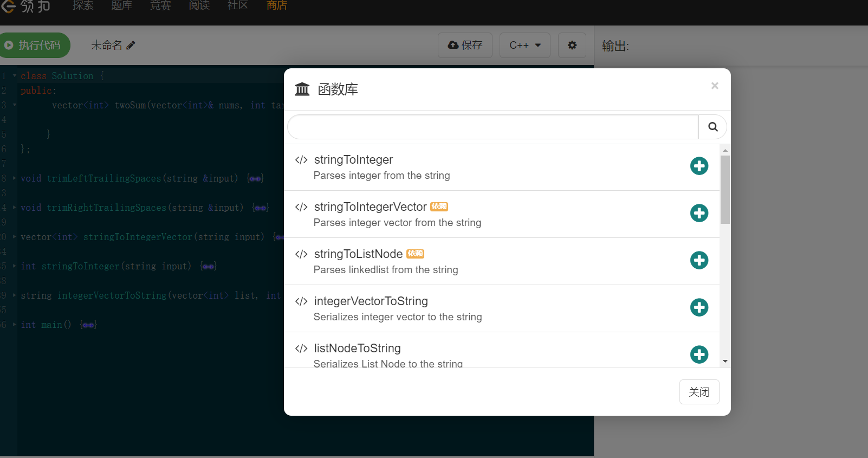Click the 函数库 bank icon in dialog header
The image size is (868, 458).
pyautogui.click(x=302, y=89)
